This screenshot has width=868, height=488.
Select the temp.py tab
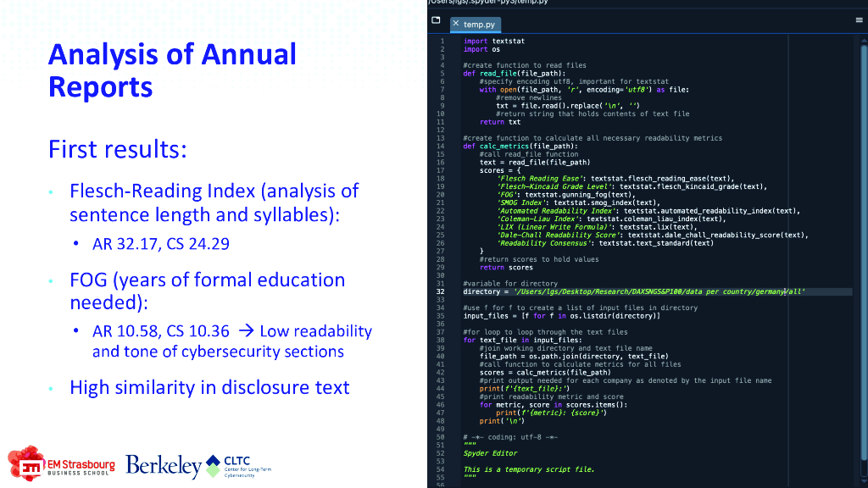coord(476,25)
